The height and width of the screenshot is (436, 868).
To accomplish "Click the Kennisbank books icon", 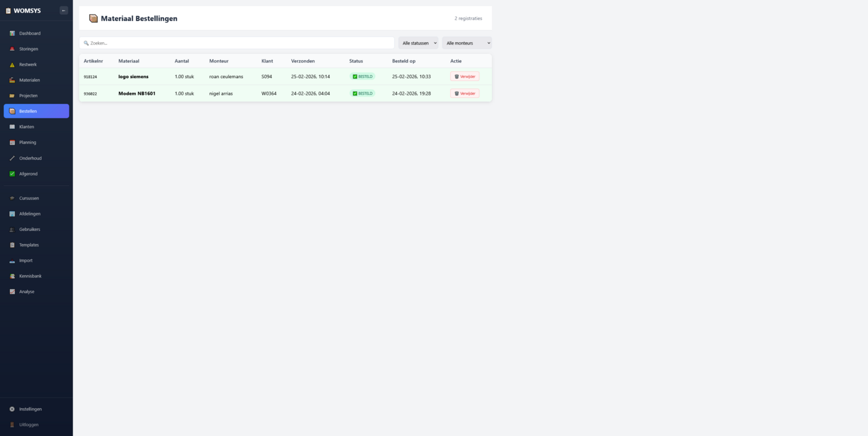I will [x=12, y=276].
